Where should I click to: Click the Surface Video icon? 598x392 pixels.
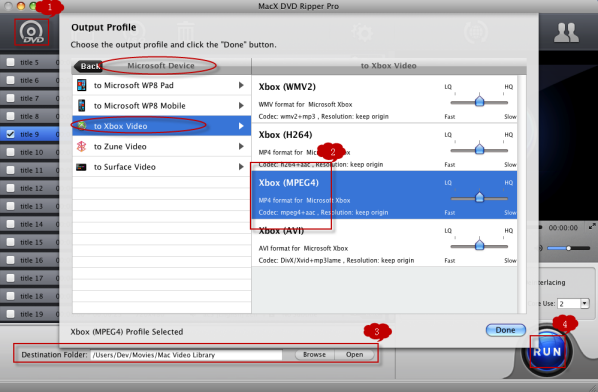(x=81, y=167)
